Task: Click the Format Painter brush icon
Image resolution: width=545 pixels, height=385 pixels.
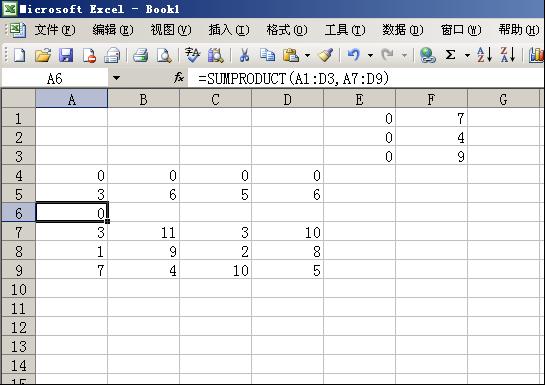Action: pyautogui.click(x=326, y=55)
